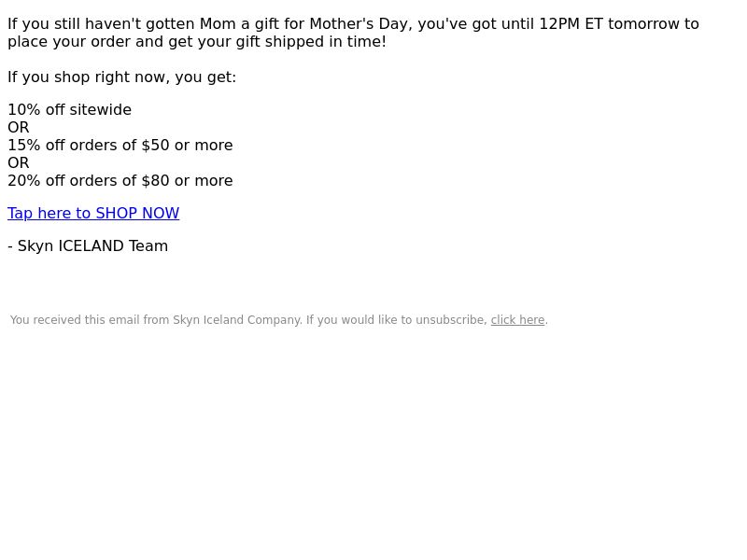Image resolution: width=747 pixels, height=560 pixels.
Task: Follow the unsubscribe 'click here' link
Action: [x=518, y=320]
